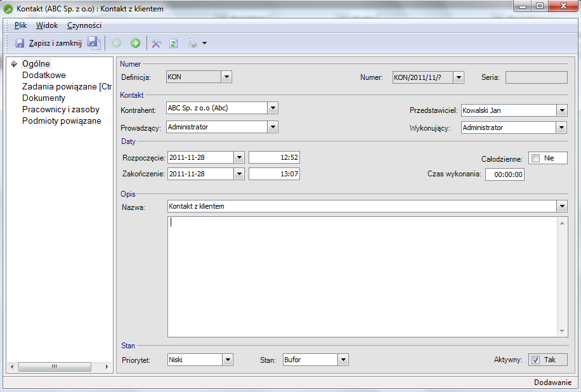Screen dimensions: 581x392
Task: Click the Czas wykonania field
Action: click(505, 174)
